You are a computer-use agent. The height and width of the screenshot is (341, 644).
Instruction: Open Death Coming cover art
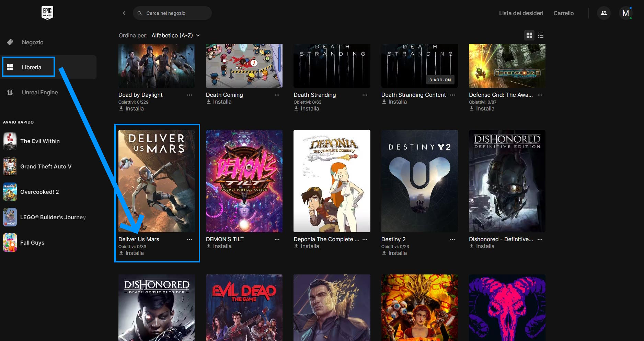(244, 66)
